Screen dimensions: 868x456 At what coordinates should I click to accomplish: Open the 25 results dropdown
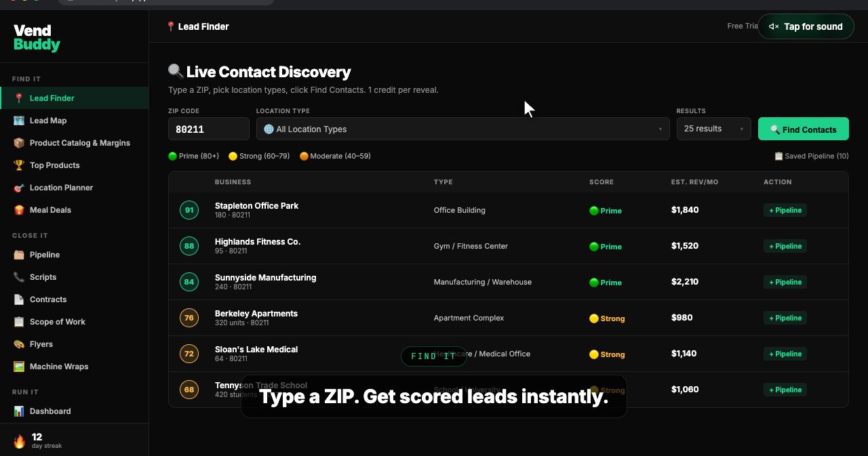pyautogui.click(x=714, y=129)
